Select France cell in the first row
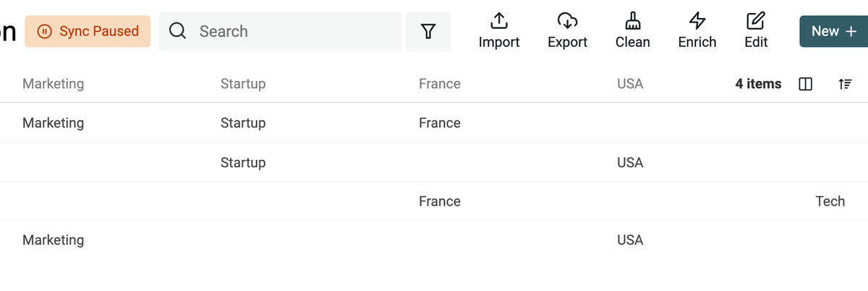Screen dimensions: 868x291 click(440, 123)
